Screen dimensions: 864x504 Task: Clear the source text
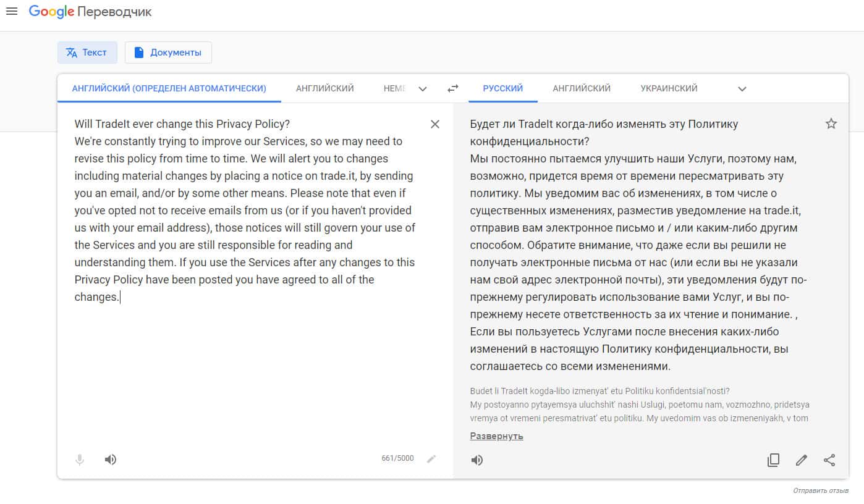[x=435, y=124]
